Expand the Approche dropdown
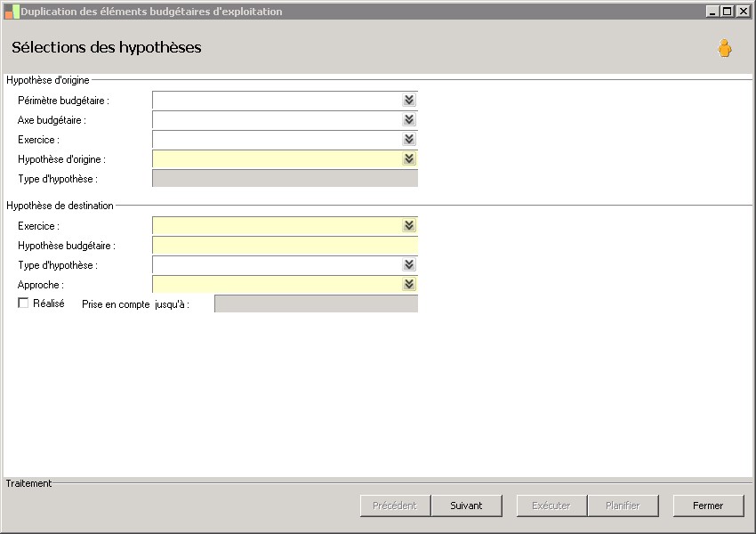The width and height of the screenshot is (756, 534). click(409, 285)
